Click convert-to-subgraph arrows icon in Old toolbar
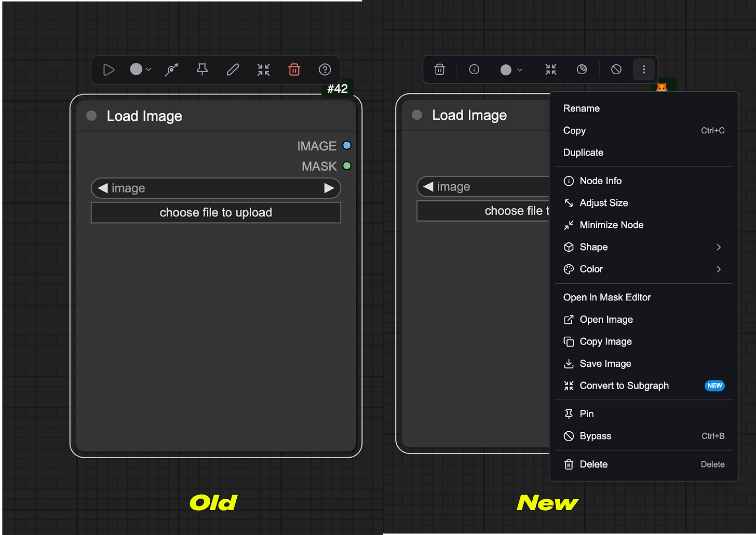The width and height of the screenshot is (756, 535). [x=264, y=70]
